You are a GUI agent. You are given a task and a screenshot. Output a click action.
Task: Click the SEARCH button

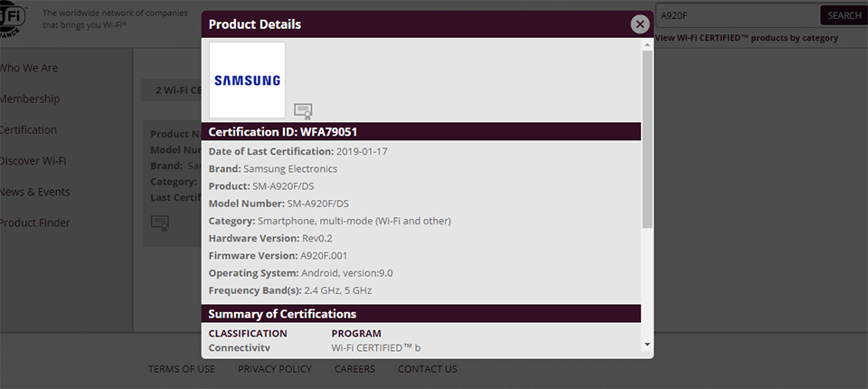click(x=844, y=15)
